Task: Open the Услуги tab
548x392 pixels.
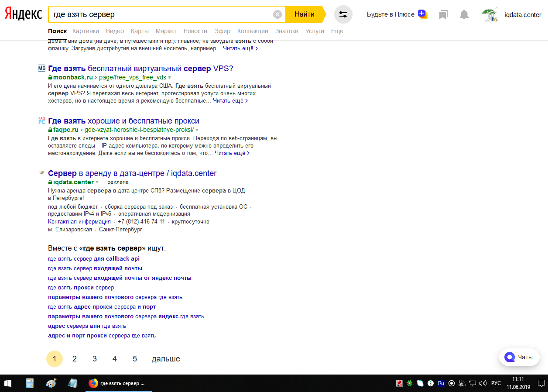Action: point(315,31)
